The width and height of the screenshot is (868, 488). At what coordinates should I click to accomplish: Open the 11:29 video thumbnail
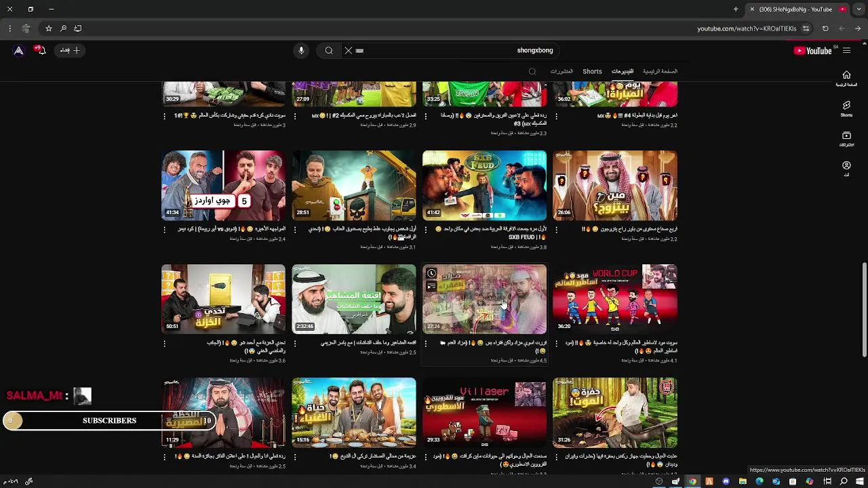(223, 412)
